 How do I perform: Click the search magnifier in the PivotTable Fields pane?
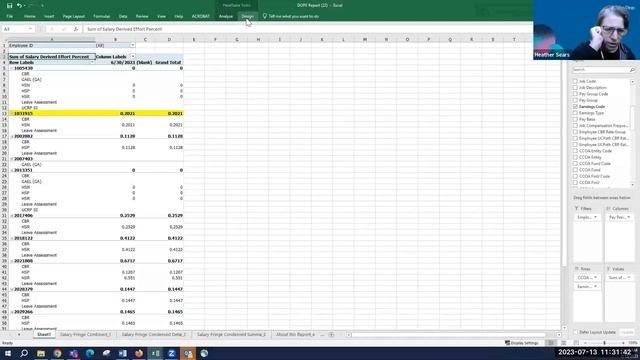coord(632,70)
